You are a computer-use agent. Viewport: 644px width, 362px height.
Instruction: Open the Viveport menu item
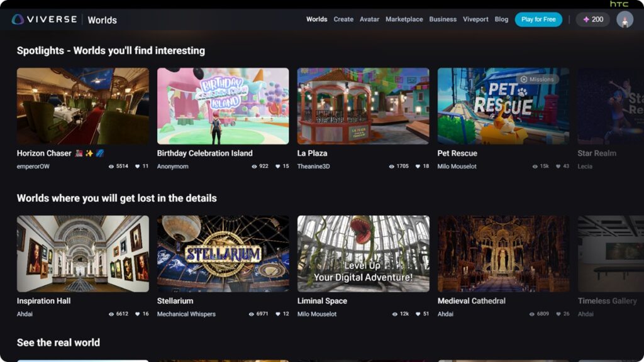[x=475, y=19]
